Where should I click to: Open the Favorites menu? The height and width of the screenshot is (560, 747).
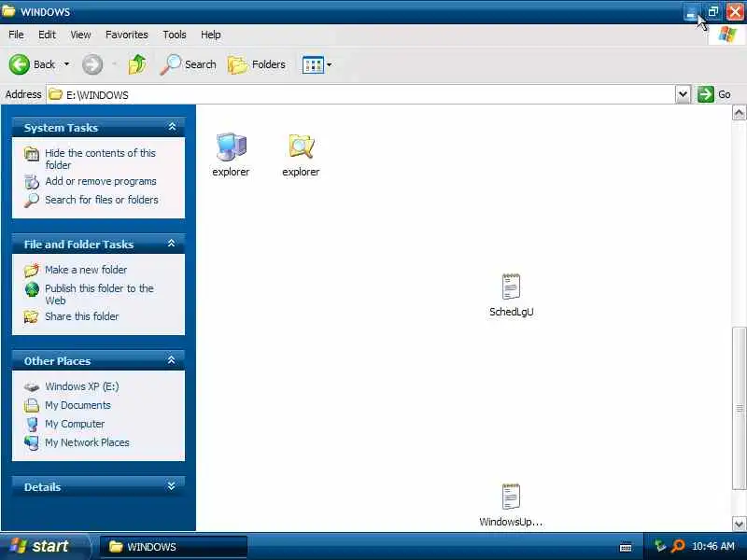tap(127, 35)
